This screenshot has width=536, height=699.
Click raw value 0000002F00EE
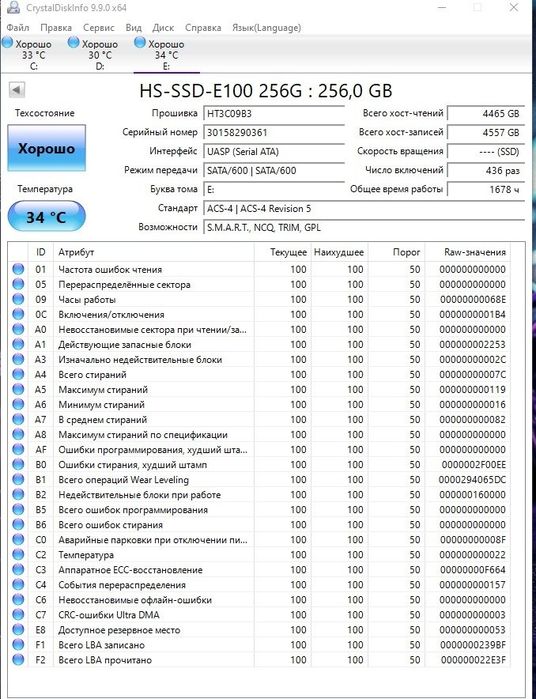click(474, 465)
